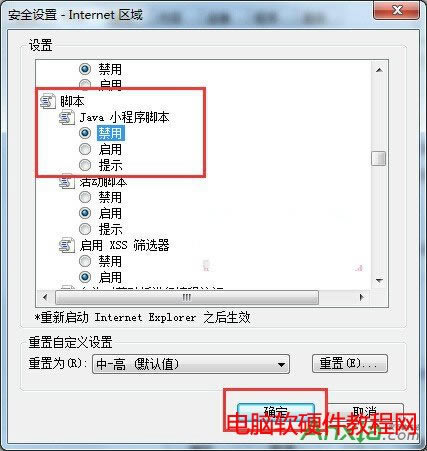Select 启用 under Java 小程序脚本

85,149
